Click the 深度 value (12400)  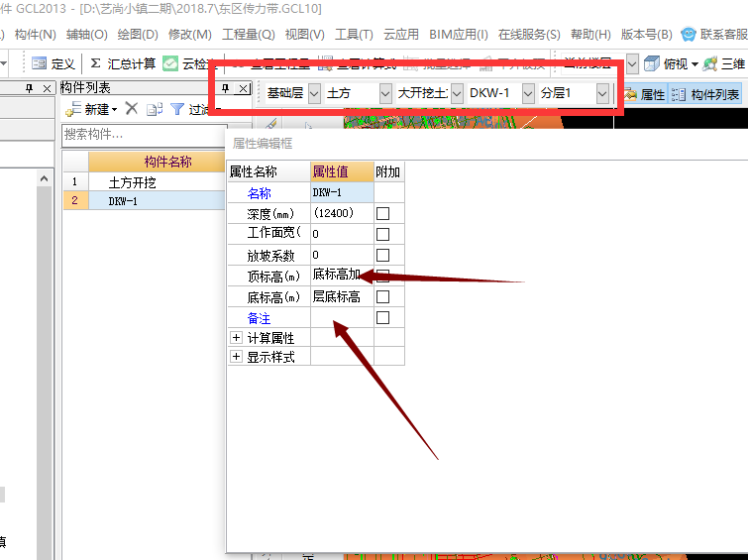pos(342,213)
